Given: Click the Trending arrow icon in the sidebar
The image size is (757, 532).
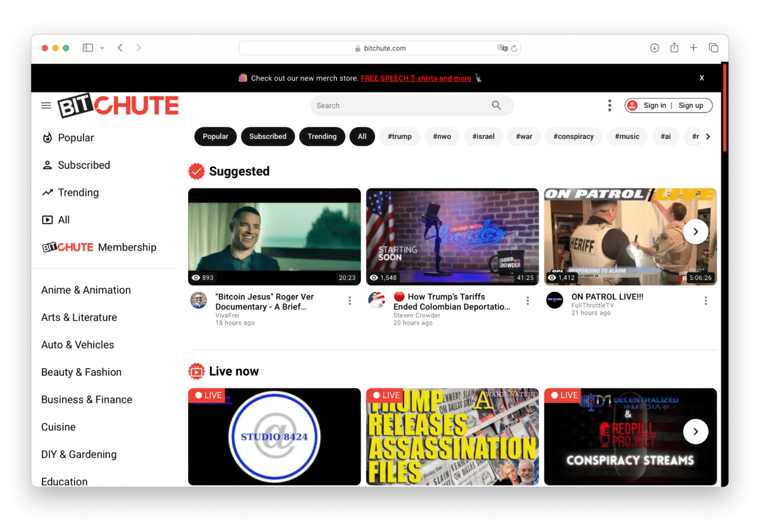Looking at the screenshot, I should point(47,193).
